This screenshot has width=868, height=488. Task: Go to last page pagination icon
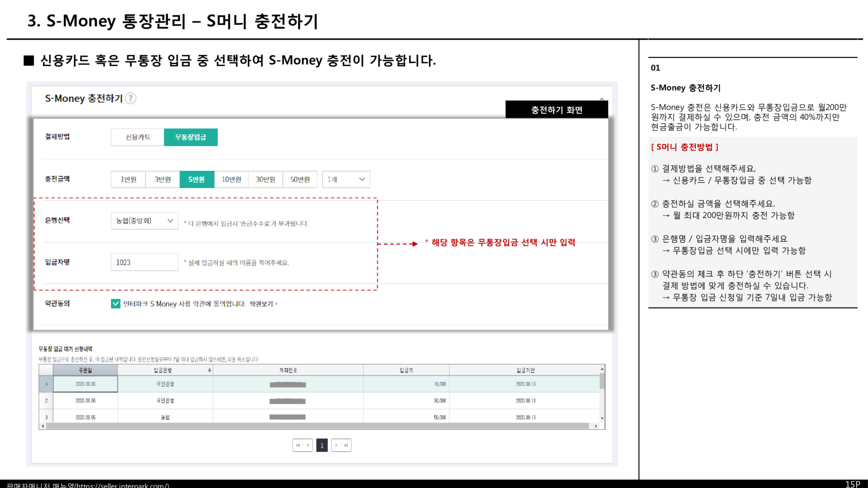346,445
